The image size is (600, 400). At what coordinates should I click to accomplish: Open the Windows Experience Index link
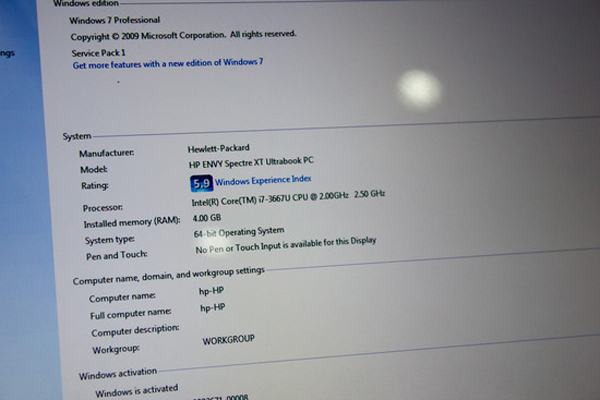click(263, 180)
